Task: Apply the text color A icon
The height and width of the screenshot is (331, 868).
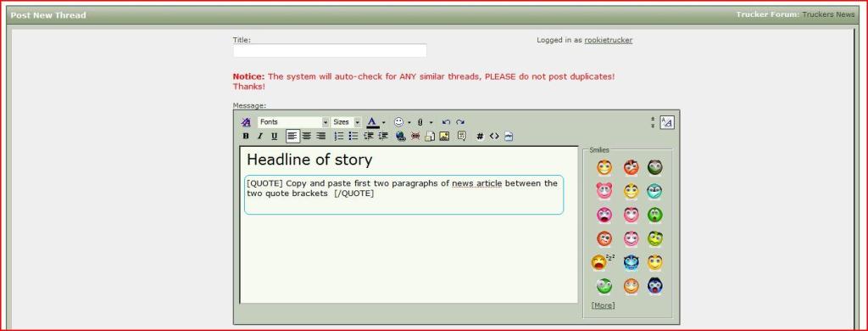Action: (373, 122)
